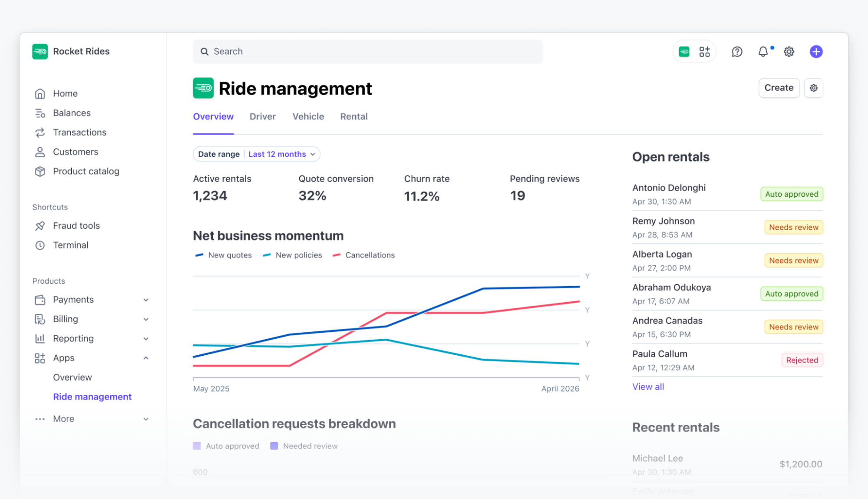
Task: Open Antonio Delonghi rental row
Action: point(727,194)
